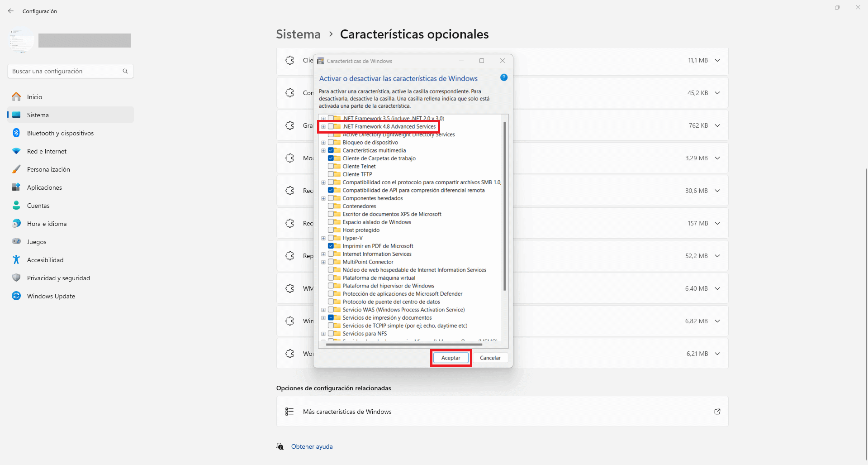Open the Obtener ayuda link
Viewport: 868px width, 465px height.
(312, 446)
